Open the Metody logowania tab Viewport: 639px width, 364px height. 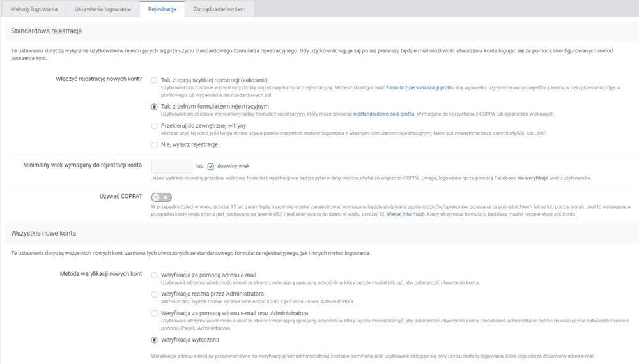click(34, 10)
